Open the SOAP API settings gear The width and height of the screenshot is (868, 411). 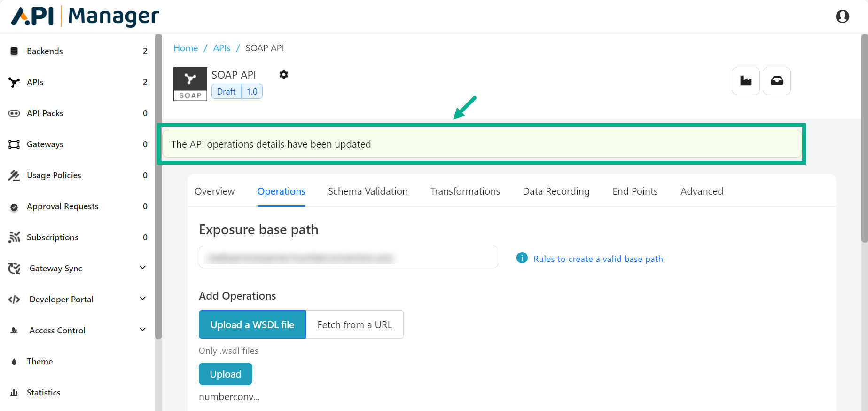[283, 75]
